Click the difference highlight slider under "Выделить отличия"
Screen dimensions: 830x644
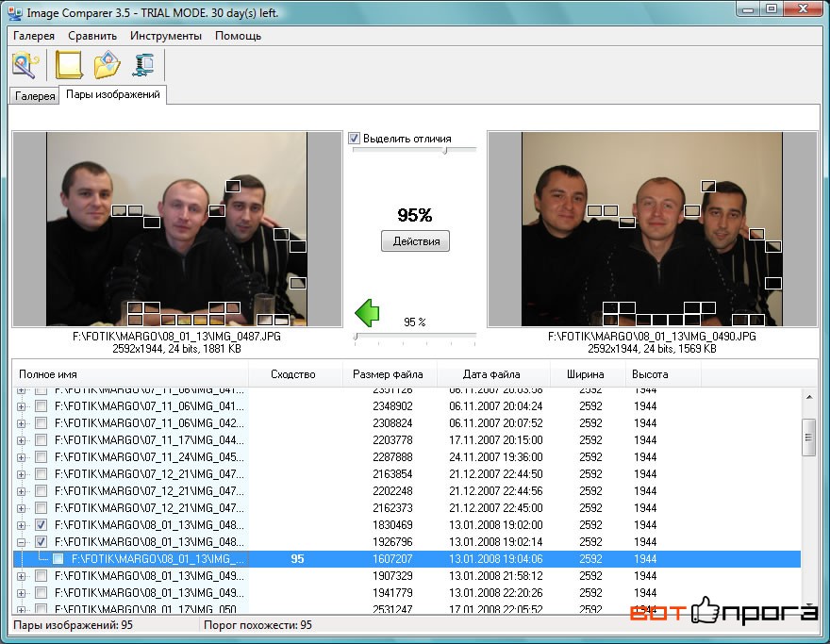pyautogui.click(x=414, y=151)
